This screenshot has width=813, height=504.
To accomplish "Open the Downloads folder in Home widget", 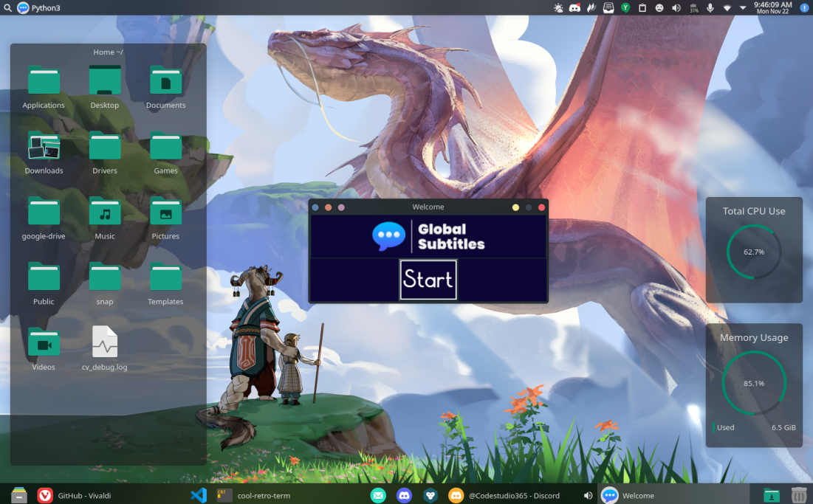I will point(44,153).
